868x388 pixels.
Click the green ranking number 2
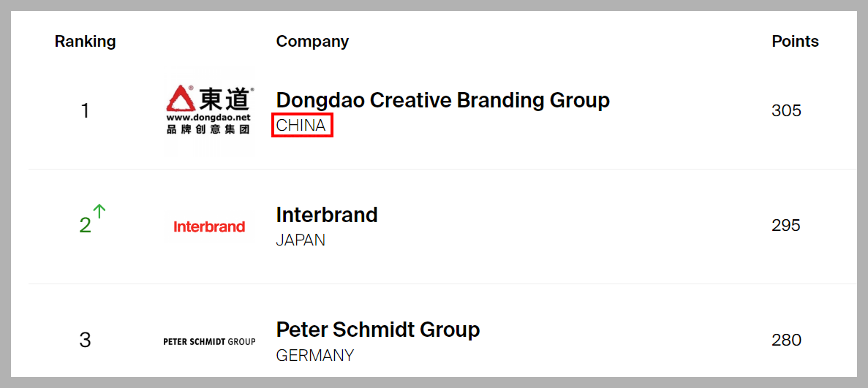click(x=85, y=226)
